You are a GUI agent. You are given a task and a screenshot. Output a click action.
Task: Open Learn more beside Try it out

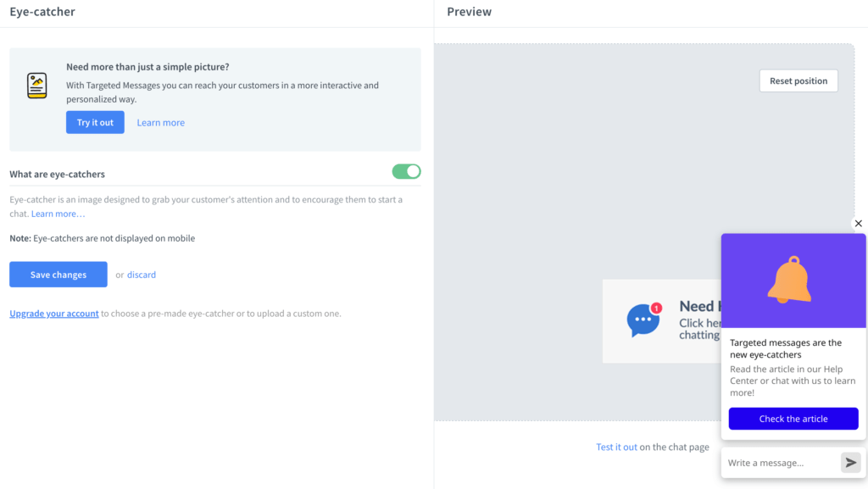click(x=160, y=122)
